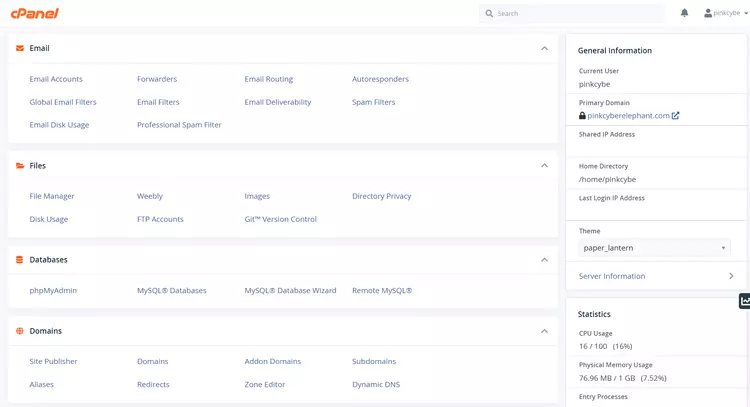750x407 pixels.
Task: Collapse the Files section
Action: [544, 165]
